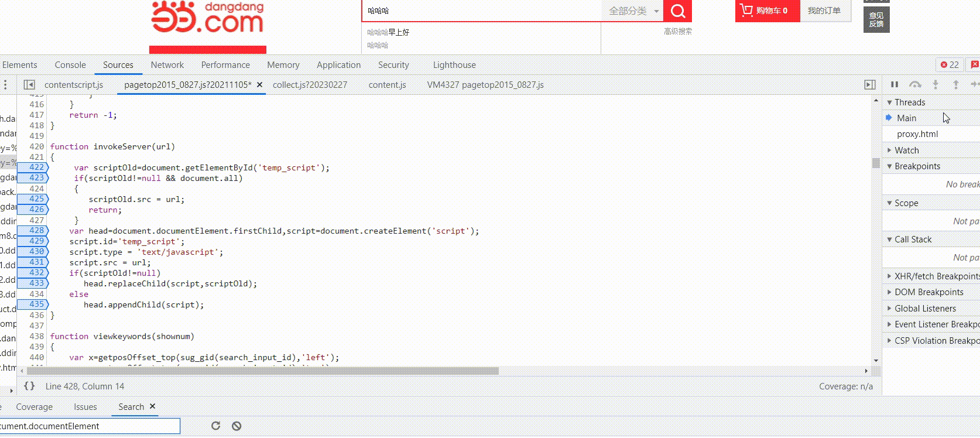Click the Step out icon
The height and width of the screenshot is (438, 980).
[x=956, y=85]
